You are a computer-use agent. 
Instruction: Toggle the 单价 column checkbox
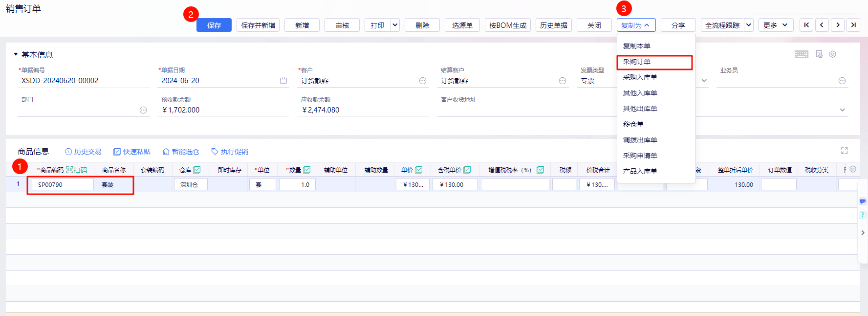pos(419,170)
